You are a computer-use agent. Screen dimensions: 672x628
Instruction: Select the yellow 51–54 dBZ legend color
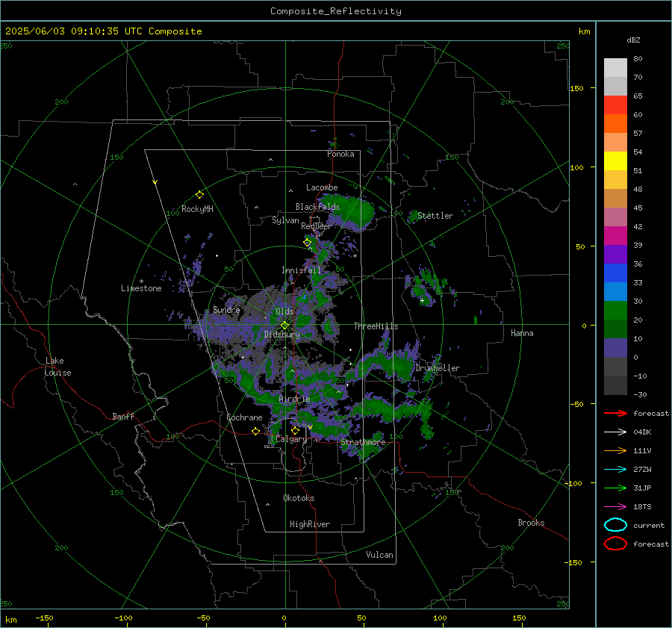pyautogui.click(x=615, y=161)
